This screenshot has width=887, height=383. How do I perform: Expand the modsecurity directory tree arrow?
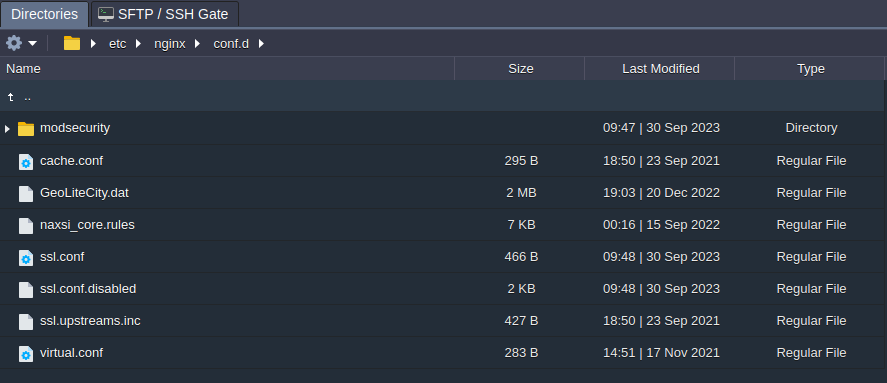7,129
